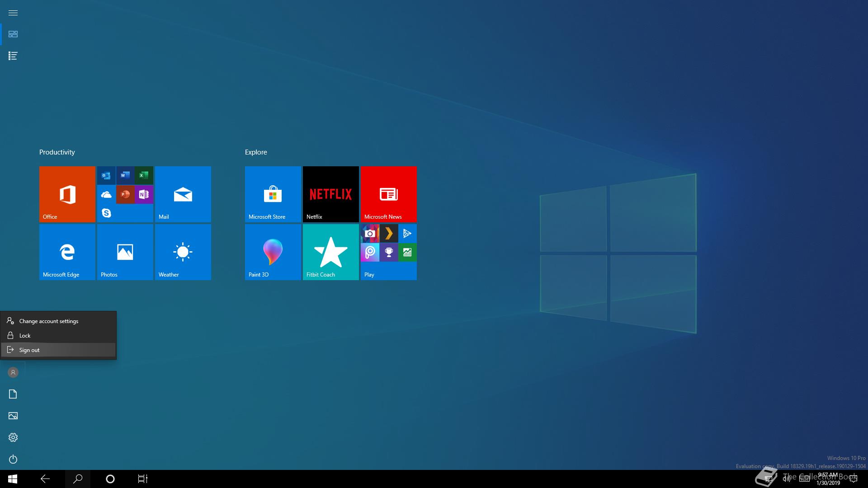Open the trophy app in Play folder
Viewport: 868px width, 488px height.
pos(389,252)
